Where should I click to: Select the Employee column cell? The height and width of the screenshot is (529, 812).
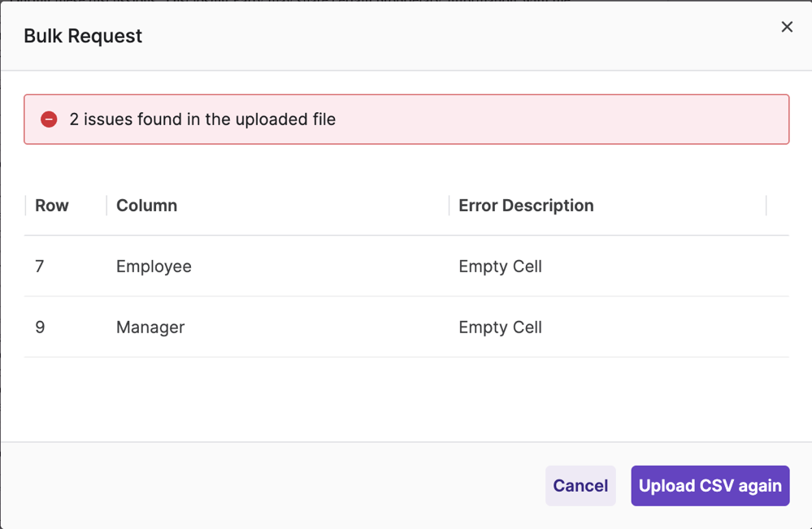154,267
